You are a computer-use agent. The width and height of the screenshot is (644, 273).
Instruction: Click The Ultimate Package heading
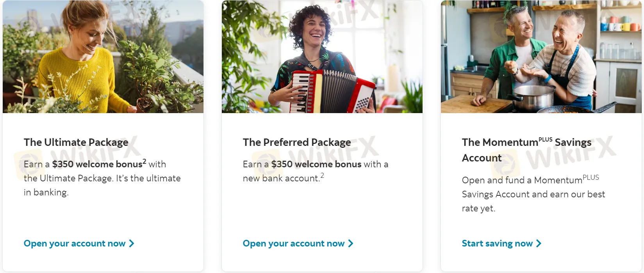(x=76, y=142)
